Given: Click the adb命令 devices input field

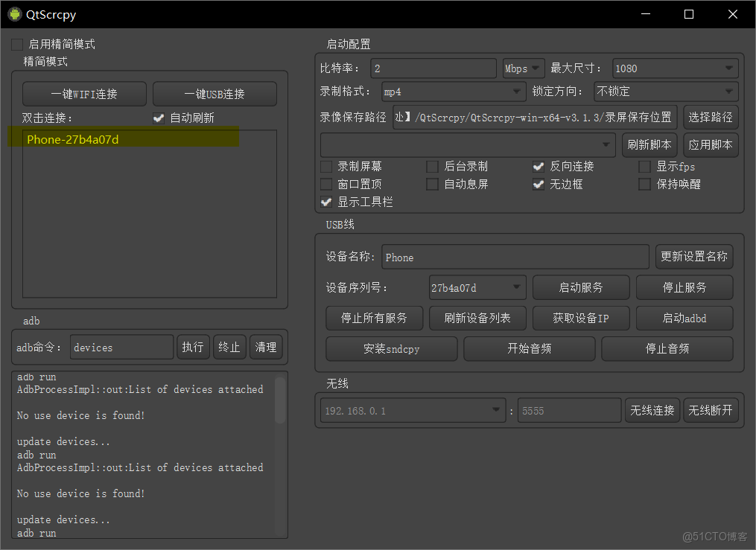Looking at the screenshot, I should click(121, 348).
